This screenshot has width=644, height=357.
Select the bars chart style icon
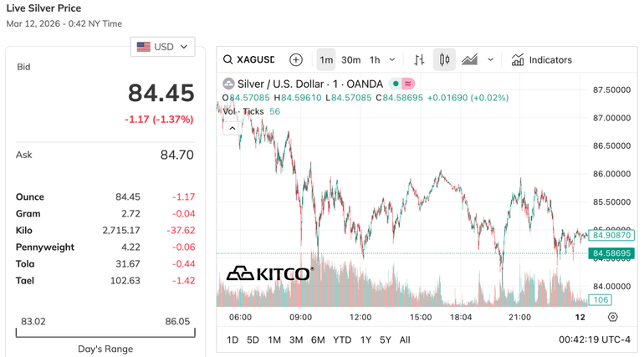pos(420,60)
